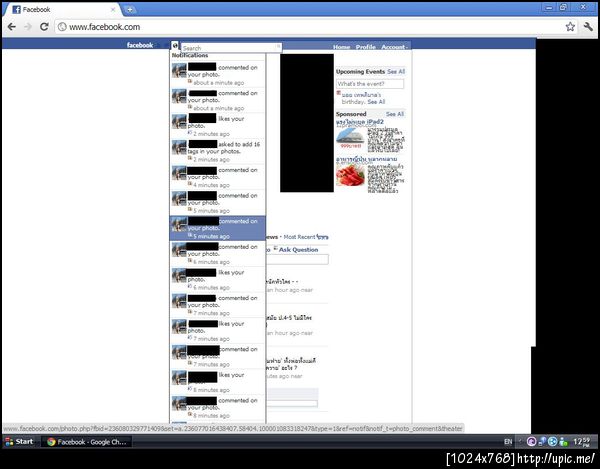Click the EN language indicator in taskbar

click(508, 442)
